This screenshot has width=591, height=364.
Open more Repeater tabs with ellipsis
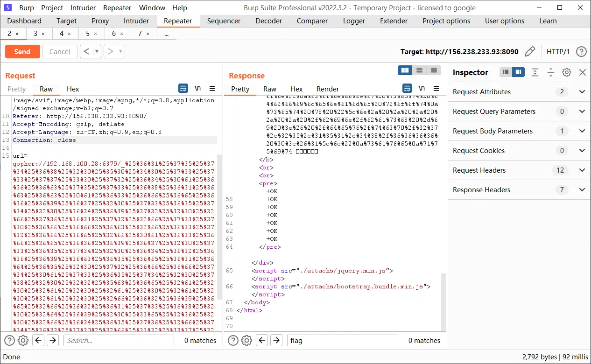167,34
